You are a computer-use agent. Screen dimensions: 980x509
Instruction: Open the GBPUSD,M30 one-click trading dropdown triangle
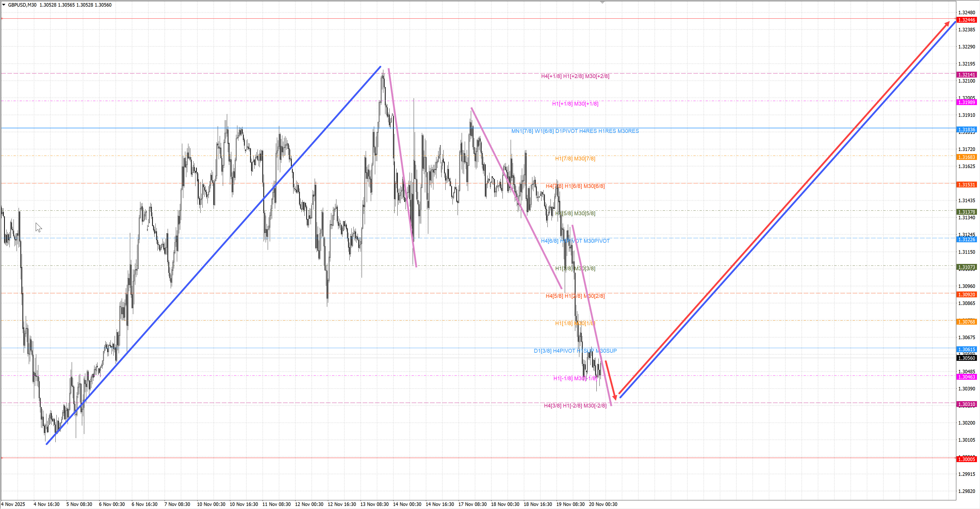point(4,5)
